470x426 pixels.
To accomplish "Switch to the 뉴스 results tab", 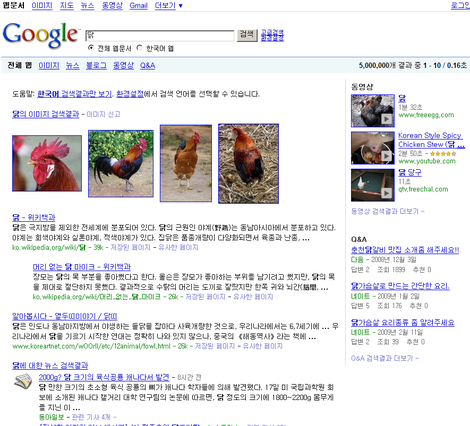I will click(73, 66).
